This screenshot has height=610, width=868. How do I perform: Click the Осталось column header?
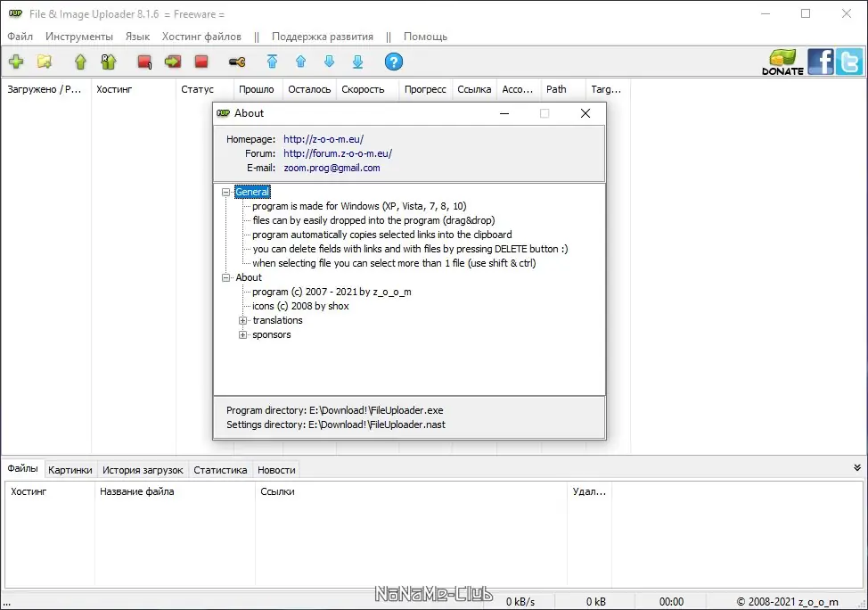tap(309, 89)
